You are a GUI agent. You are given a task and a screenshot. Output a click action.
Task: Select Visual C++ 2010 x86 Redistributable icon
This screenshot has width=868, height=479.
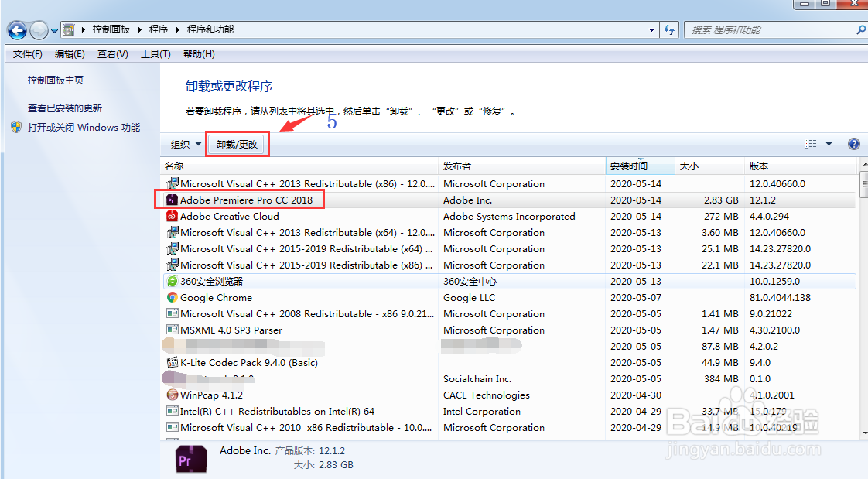pos(173,427)
